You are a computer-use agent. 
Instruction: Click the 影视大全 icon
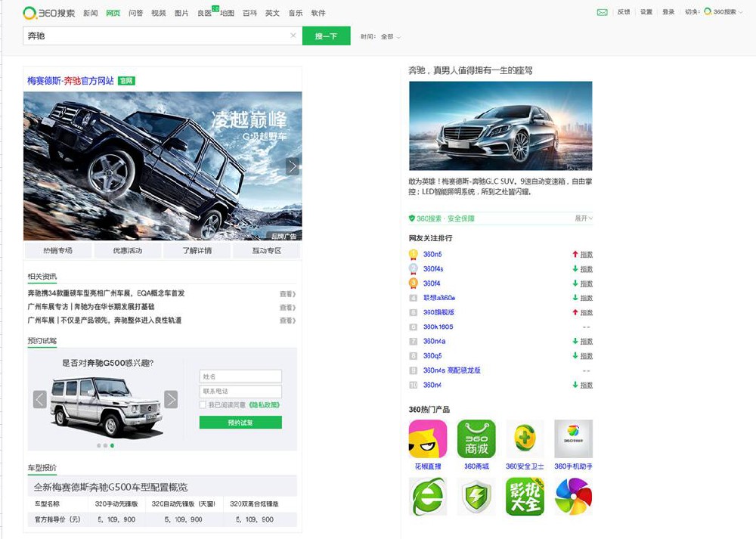(x=525, y=497)
